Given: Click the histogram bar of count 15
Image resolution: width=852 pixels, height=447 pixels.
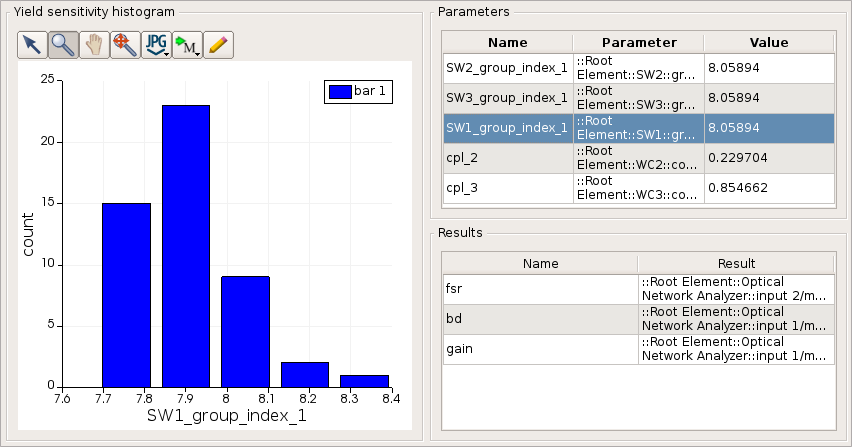Looking at the screenshot, I should (x=127, y=295).
